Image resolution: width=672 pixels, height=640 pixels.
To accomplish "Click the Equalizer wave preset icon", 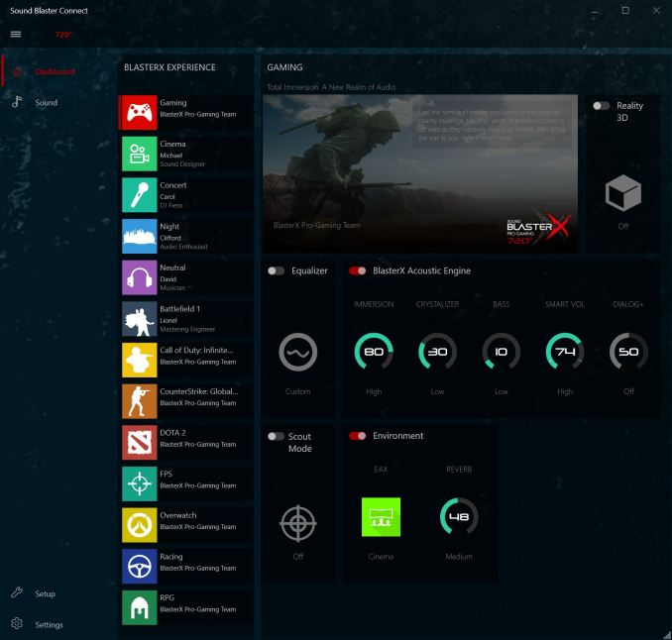I will [x=298, y=352].
